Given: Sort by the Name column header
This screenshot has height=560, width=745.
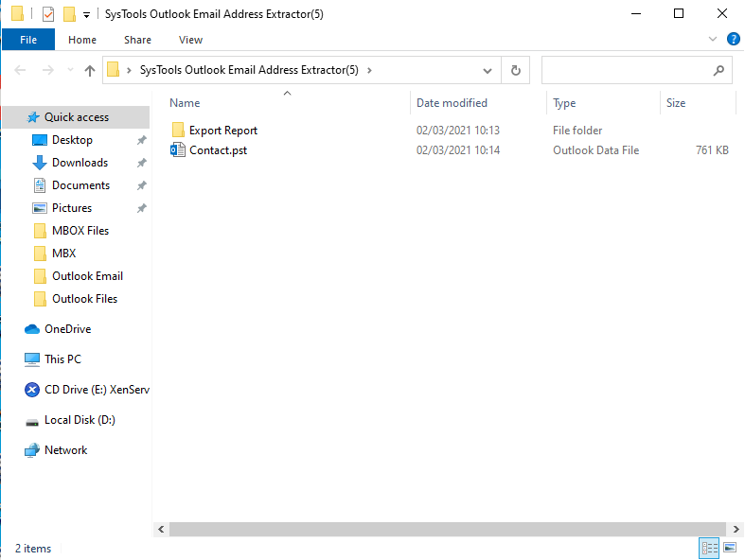Looking at the screenshot, I should pos(185,103).
